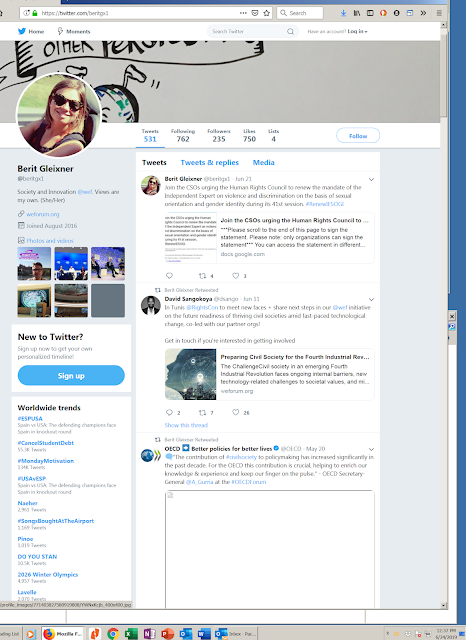Open the #SongsBoughtAtTheAirport trend
This screenshot has height=640, width=466.
point(56,521)
